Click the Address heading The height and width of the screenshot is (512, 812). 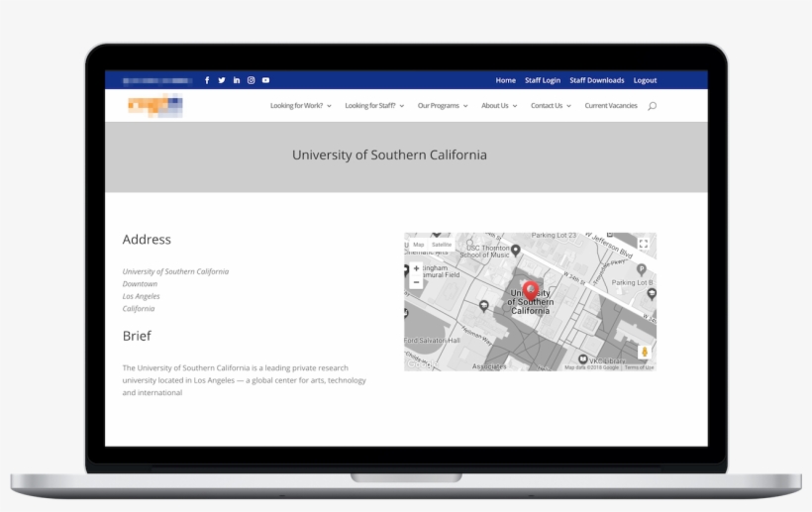147,240
